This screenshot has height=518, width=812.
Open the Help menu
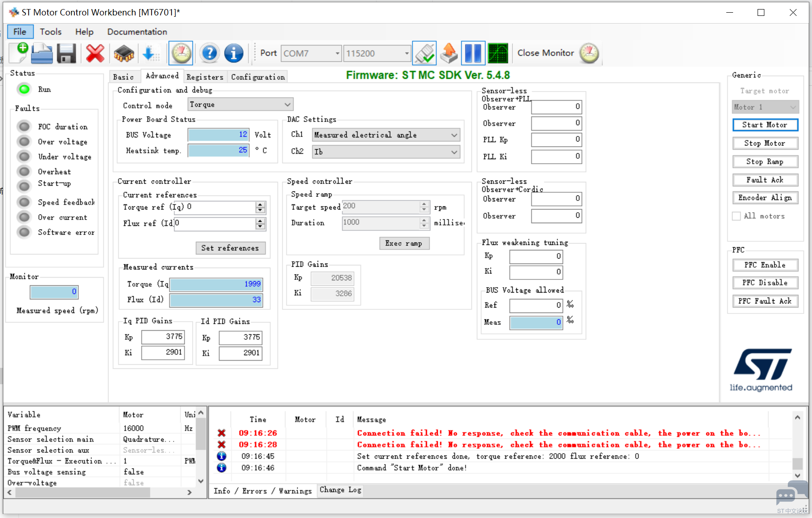(84, 31)
